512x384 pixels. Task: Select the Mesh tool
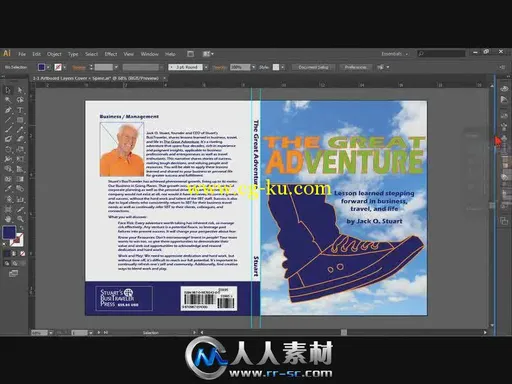click(x=8, y=179)
